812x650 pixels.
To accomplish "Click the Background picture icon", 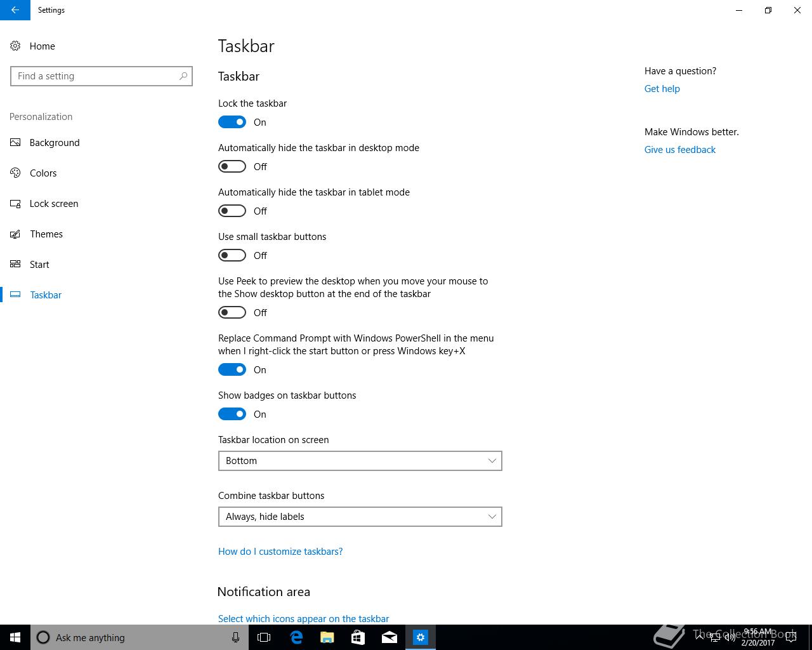I will (x=15, y=142).
